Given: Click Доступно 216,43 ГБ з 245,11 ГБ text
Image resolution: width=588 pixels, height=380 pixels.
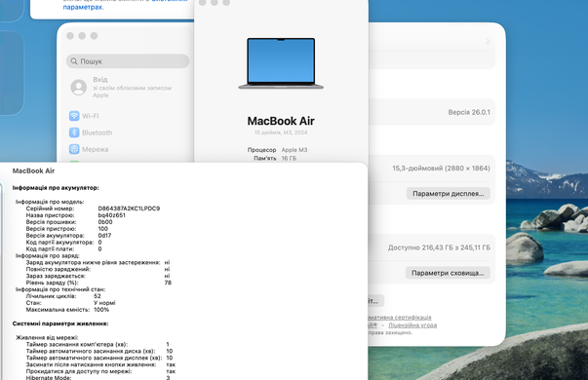Looking at the screenshot, I should (439, 247).
